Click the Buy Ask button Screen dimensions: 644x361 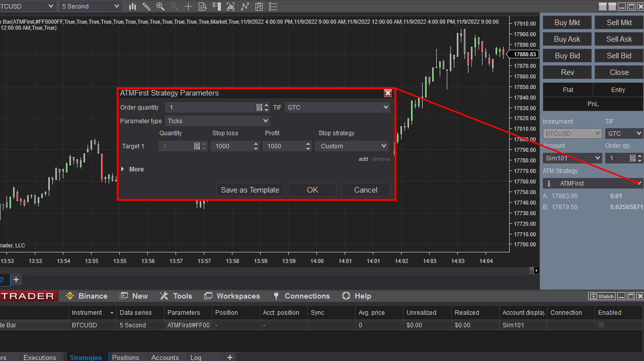[567, 39]
